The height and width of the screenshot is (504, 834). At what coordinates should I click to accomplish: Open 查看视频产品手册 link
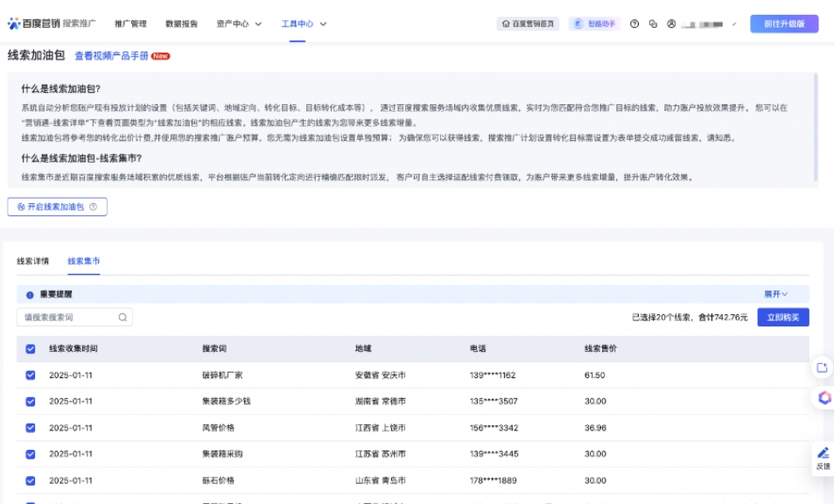point(111,56)
